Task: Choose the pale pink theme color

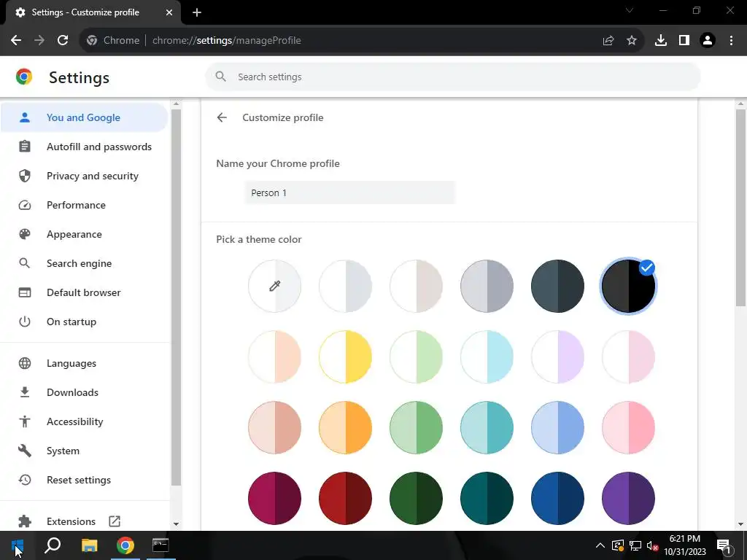Action: click(x=628, y=357)
